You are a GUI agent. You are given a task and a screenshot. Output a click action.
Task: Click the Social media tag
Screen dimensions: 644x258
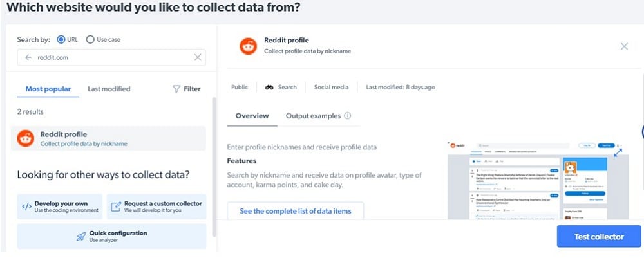332,88
